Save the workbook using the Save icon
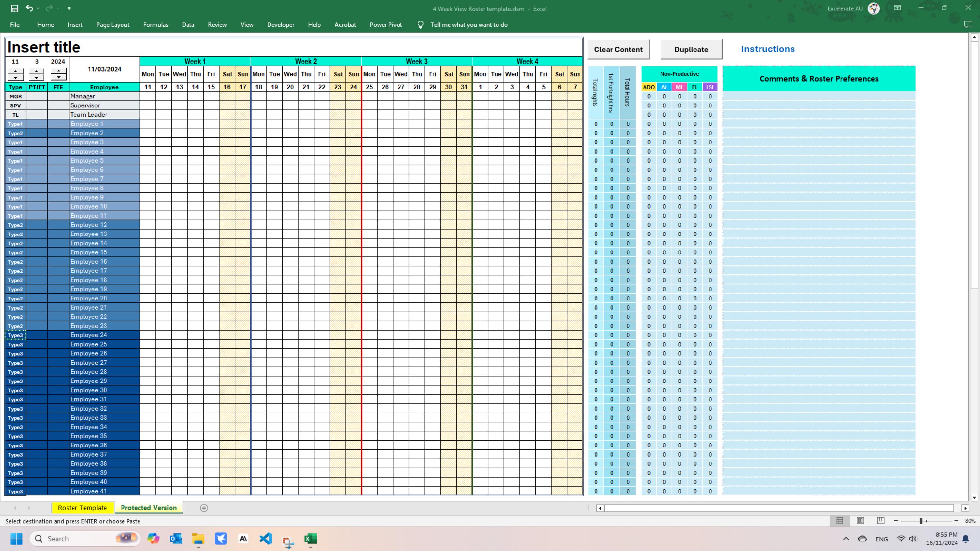 tap(14, 8)
